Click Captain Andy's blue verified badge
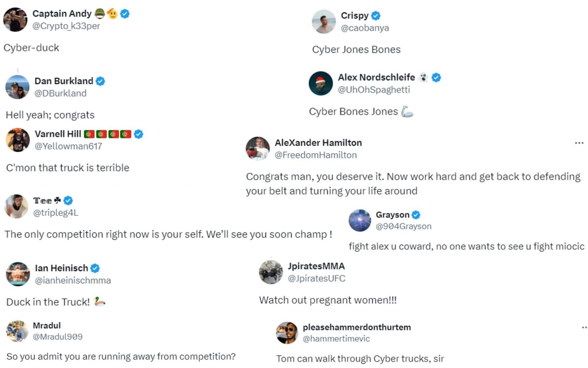Image resolution: width=588 pixels, height=368 pixels. (124, 13)
